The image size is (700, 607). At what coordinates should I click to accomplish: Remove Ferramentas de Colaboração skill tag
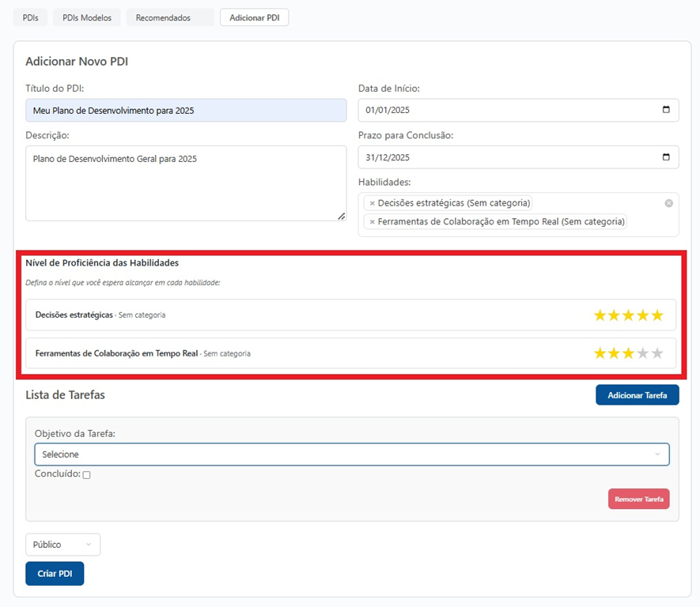372,222
